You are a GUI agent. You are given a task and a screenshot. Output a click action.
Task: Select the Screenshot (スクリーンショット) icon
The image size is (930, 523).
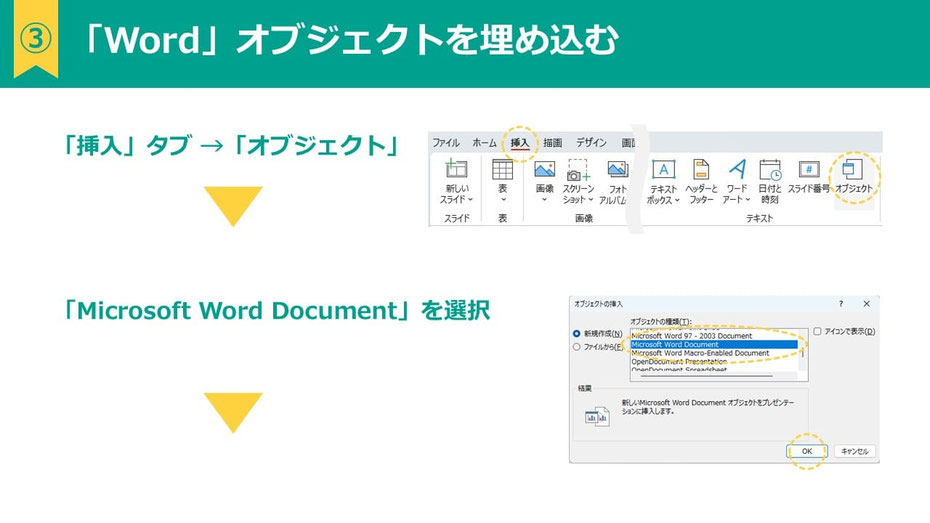(x=578, y=170)
